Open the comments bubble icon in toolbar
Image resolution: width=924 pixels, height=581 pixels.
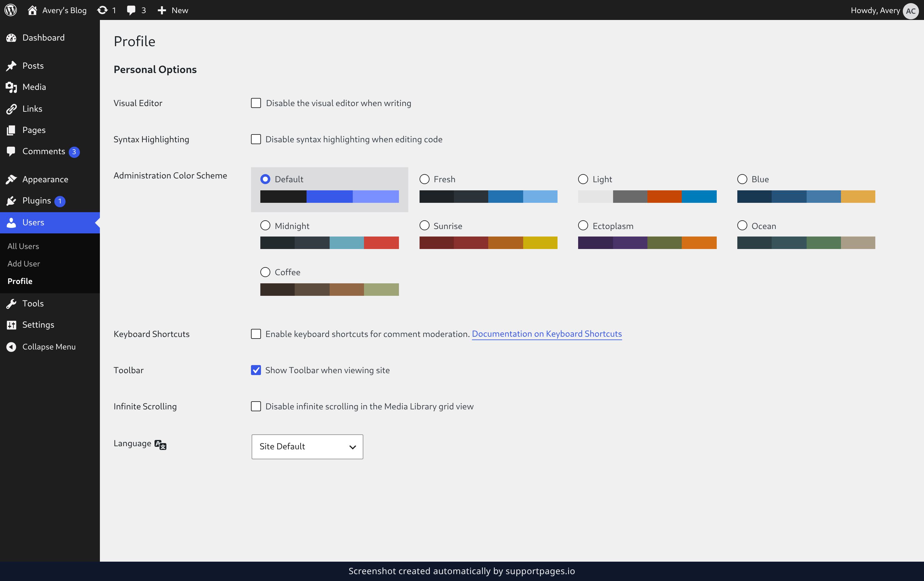click(131, 10)
